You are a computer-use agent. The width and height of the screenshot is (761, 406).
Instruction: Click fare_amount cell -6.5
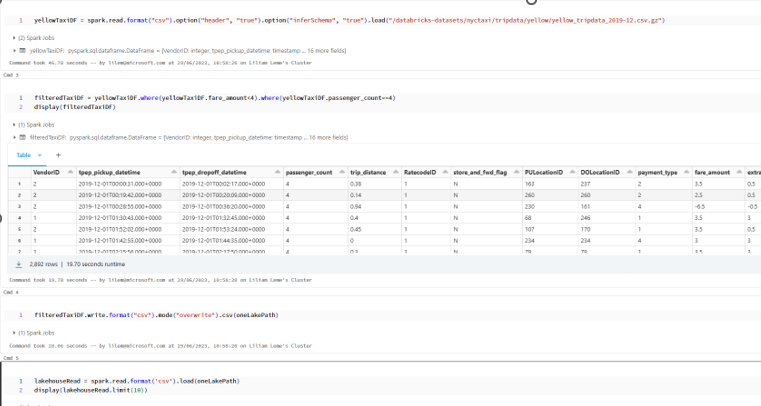700,207
